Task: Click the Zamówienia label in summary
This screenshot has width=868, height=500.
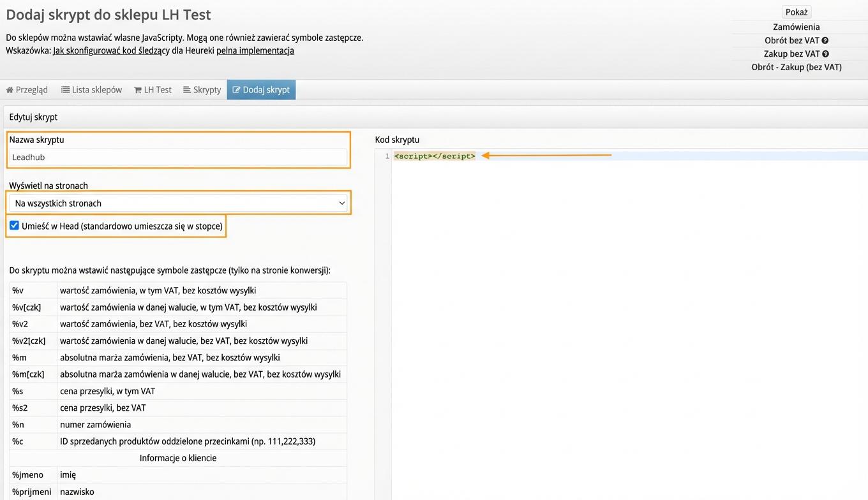Action: tap(797, 27)
